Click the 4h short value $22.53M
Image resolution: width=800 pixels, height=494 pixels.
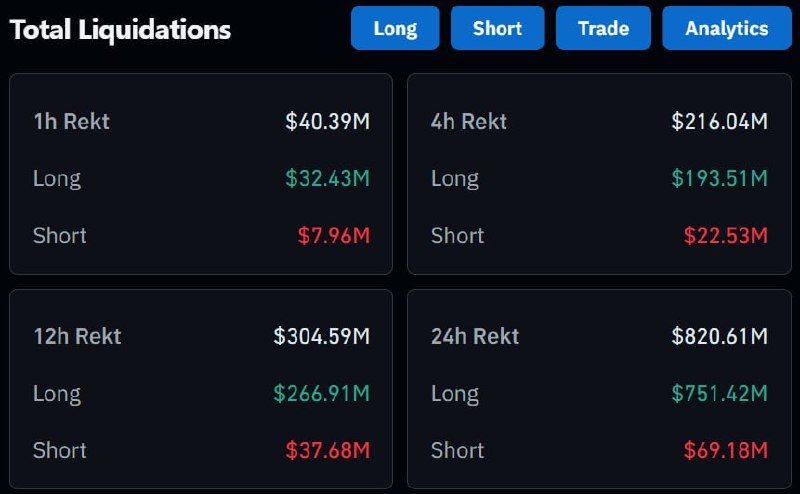[725, 236]
